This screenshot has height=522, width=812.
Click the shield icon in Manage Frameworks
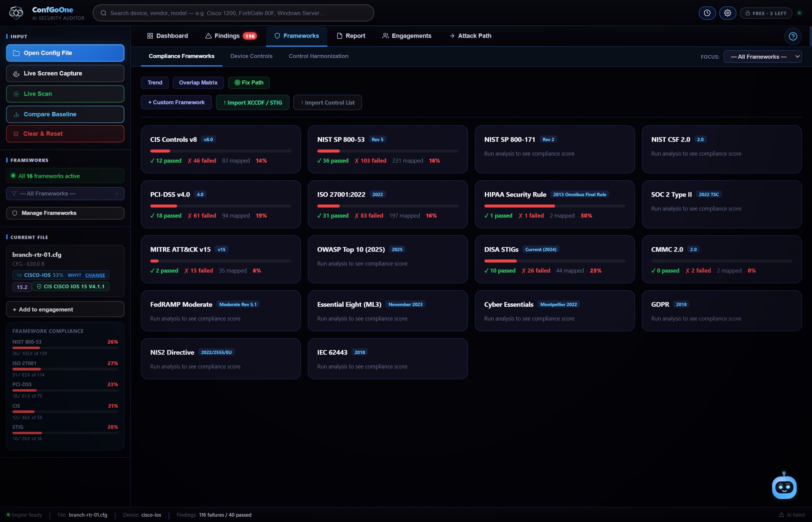point(14,213)
